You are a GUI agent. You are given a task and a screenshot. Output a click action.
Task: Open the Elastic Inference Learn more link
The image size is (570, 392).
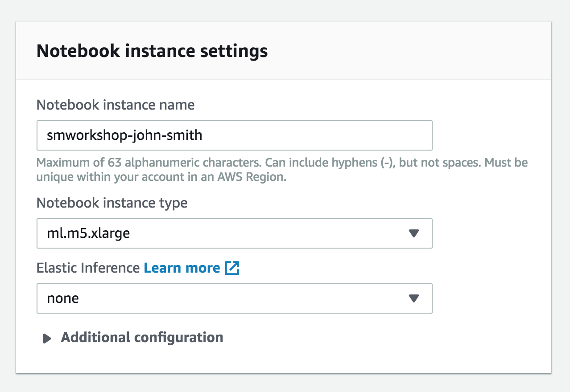(182, 268)
